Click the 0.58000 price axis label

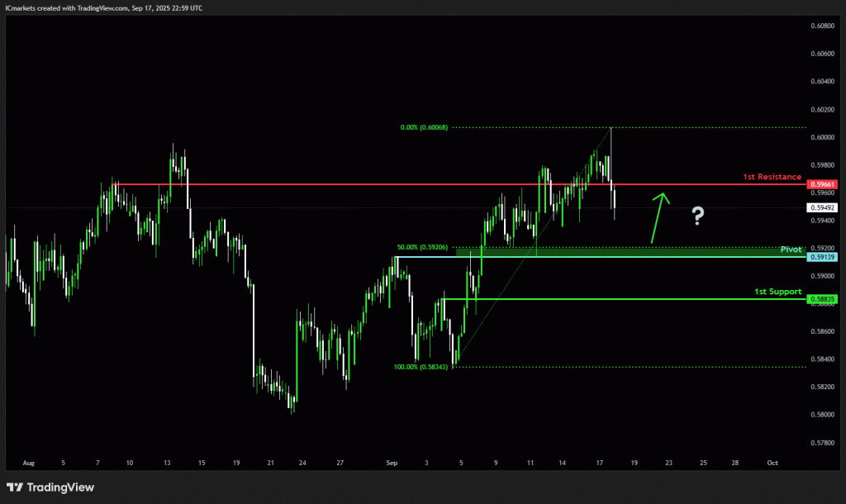pos(822,415)
